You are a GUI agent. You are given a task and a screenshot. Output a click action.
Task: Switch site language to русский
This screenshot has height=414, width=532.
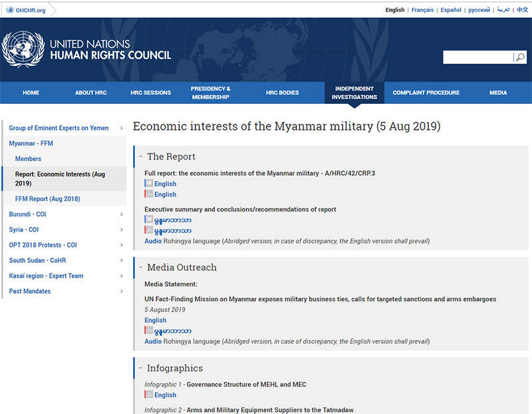pyautogui.click(x=479, y=10)
